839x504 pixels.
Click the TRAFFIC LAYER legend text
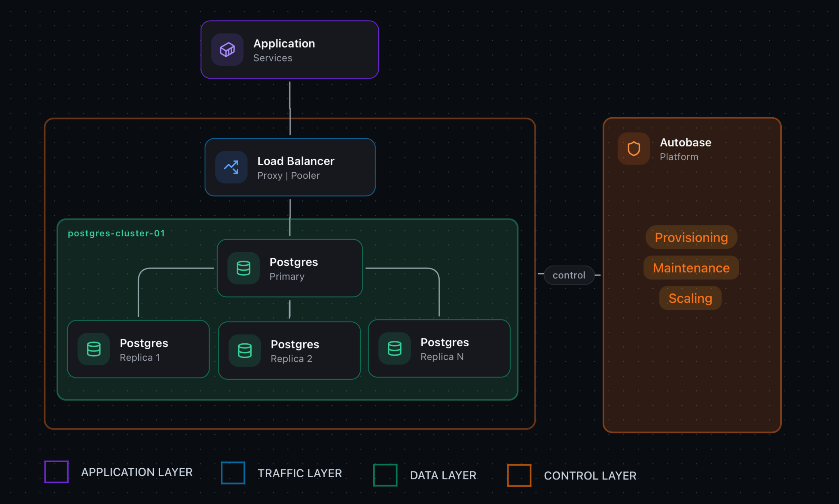click(x=300, y=473)
